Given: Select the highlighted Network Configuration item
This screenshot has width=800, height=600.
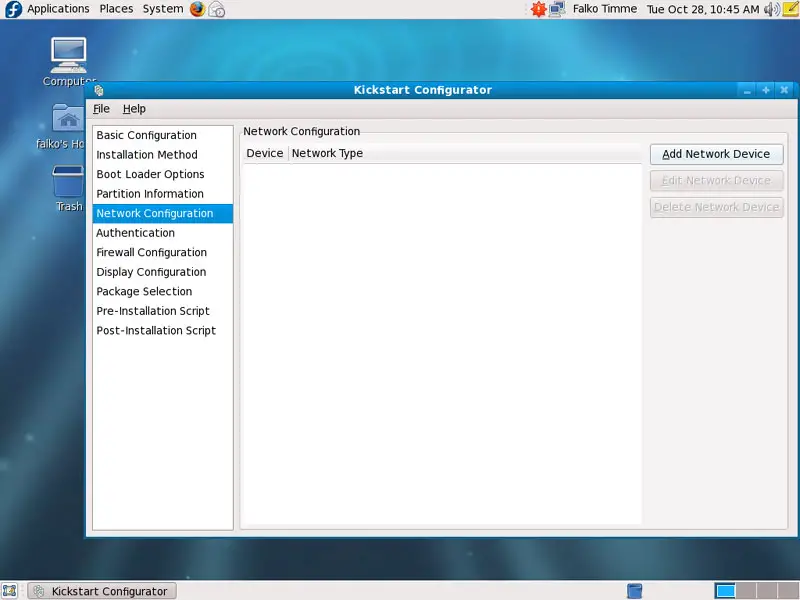Looking at the screenshot, I should click(x=163, y=213).
